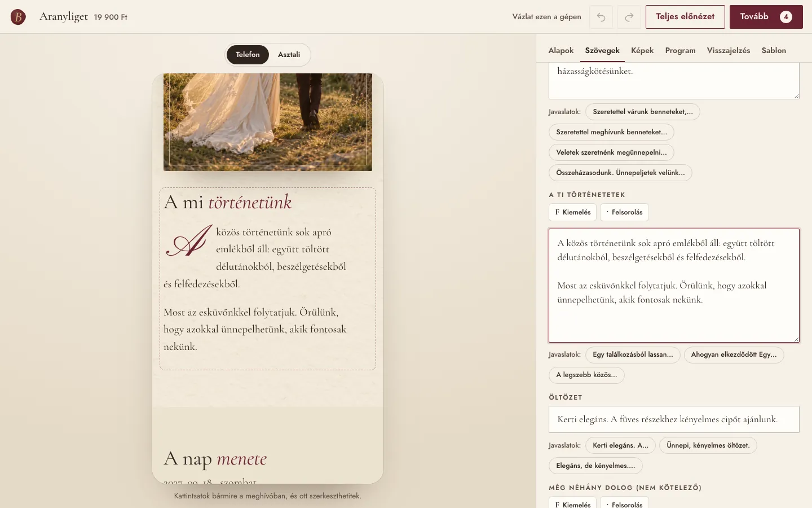
Task: Click 'A nap menete' heading in preview
Action: (215, 458)
